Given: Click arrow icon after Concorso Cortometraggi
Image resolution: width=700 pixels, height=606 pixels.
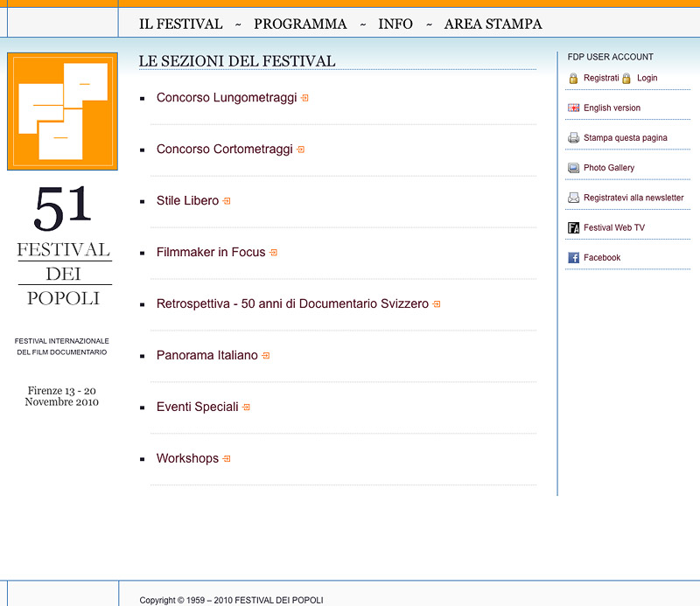Looking at the screenshot, I should click(300, 150).
